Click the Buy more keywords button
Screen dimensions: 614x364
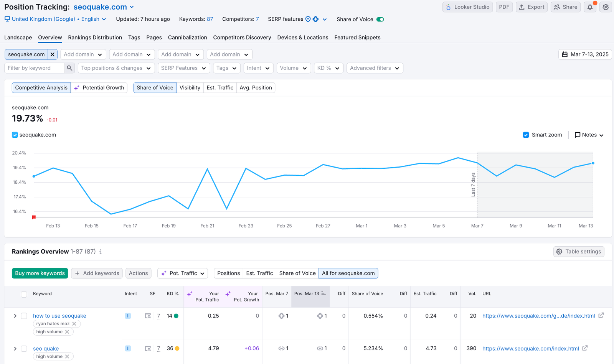point(40,273)
